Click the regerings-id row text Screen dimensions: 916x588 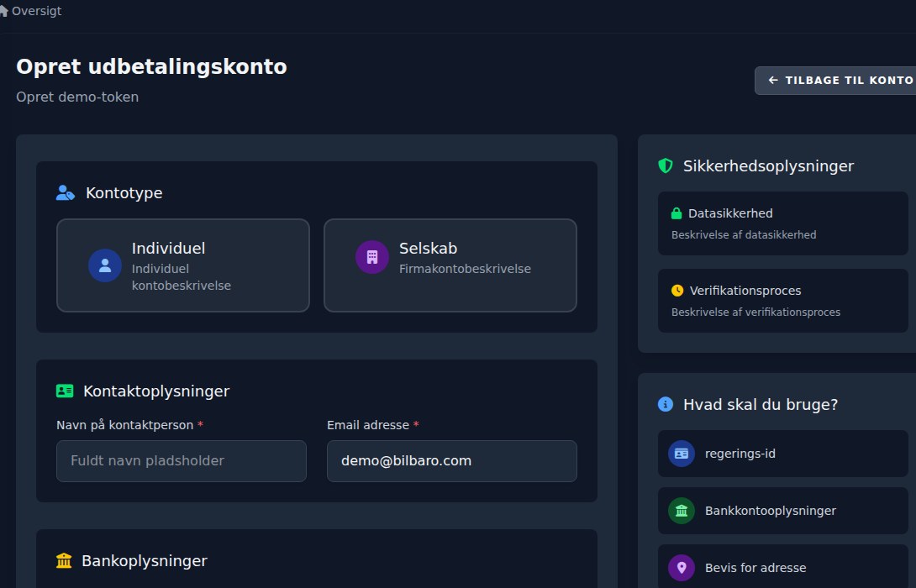[x=740, y=454]
